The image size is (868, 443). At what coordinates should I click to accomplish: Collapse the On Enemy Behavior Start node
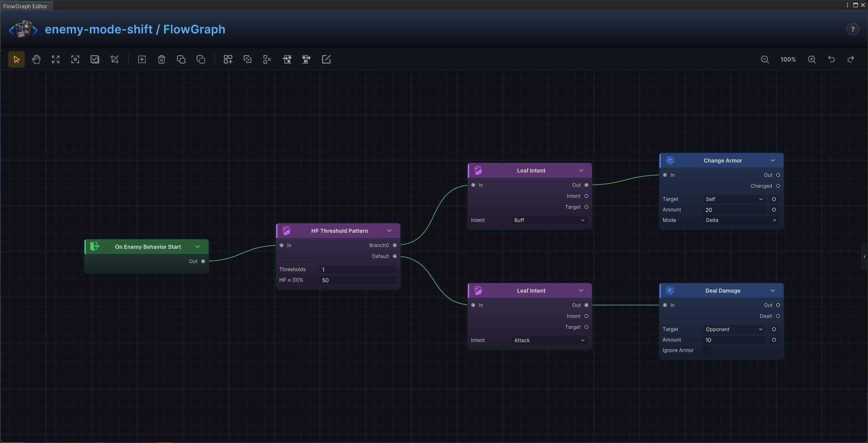coord(198,247)
